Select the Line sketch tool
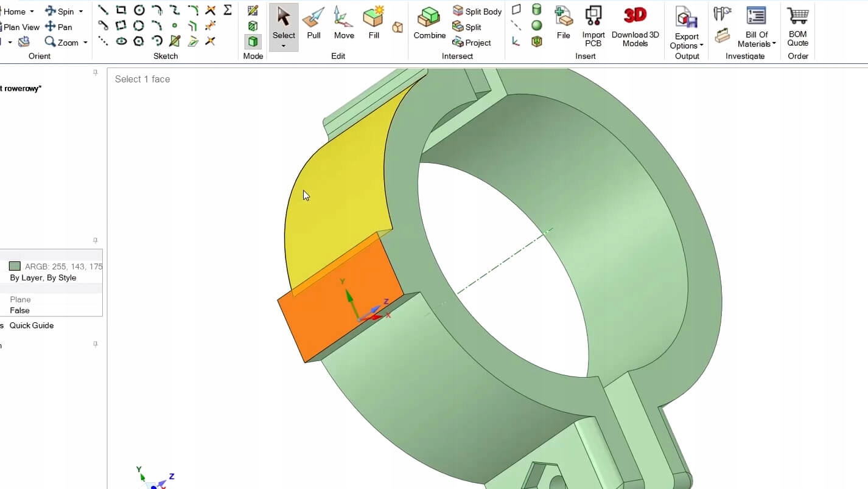This screenshot has height=489, width=868. 103,10
